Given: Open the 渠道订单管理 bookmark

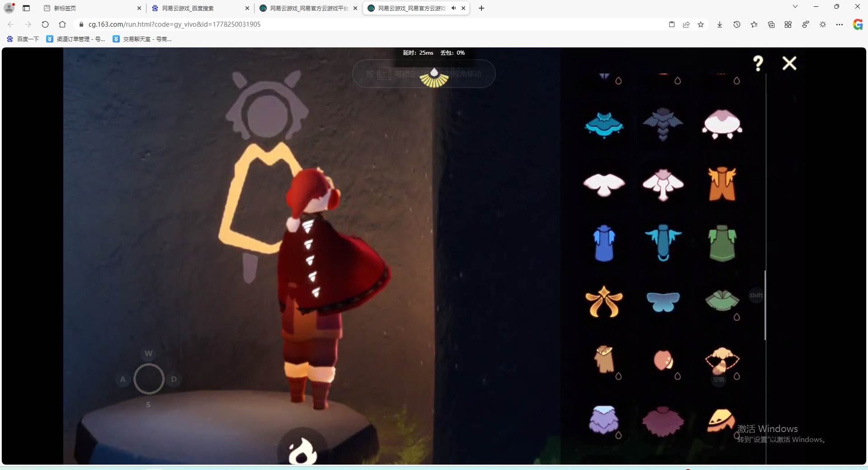Looking at the screenshot, I should point(75,39).
